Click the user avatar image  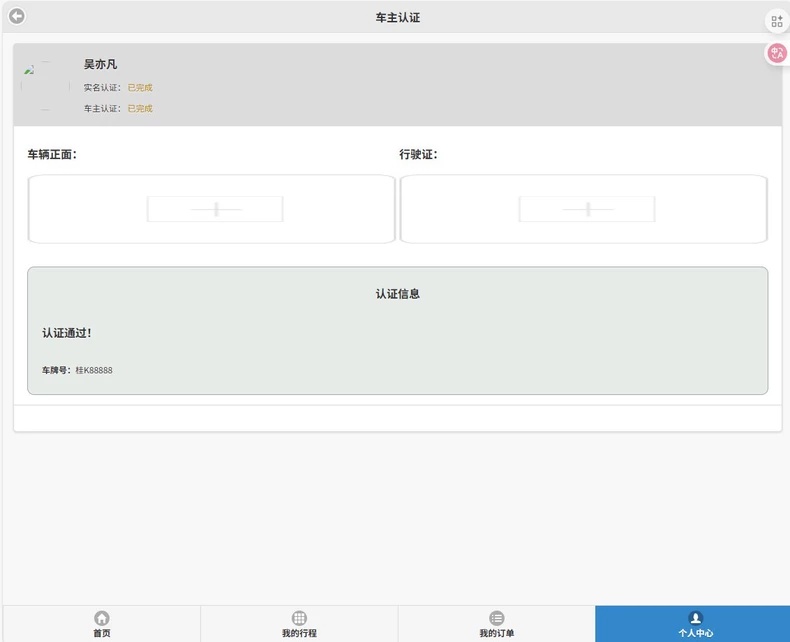pos(45,86)
